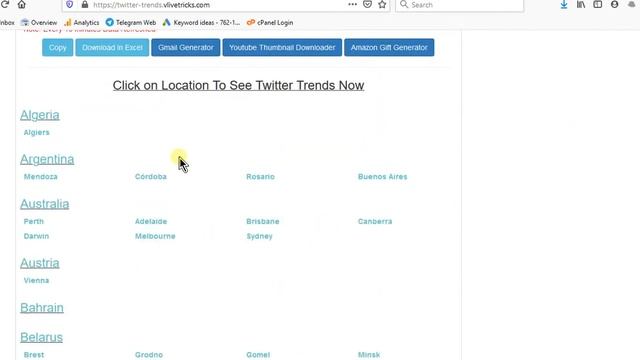Click the browser reload icon
Image resolution: width=640 pixels, height=360 pixels.
point(4,4)
